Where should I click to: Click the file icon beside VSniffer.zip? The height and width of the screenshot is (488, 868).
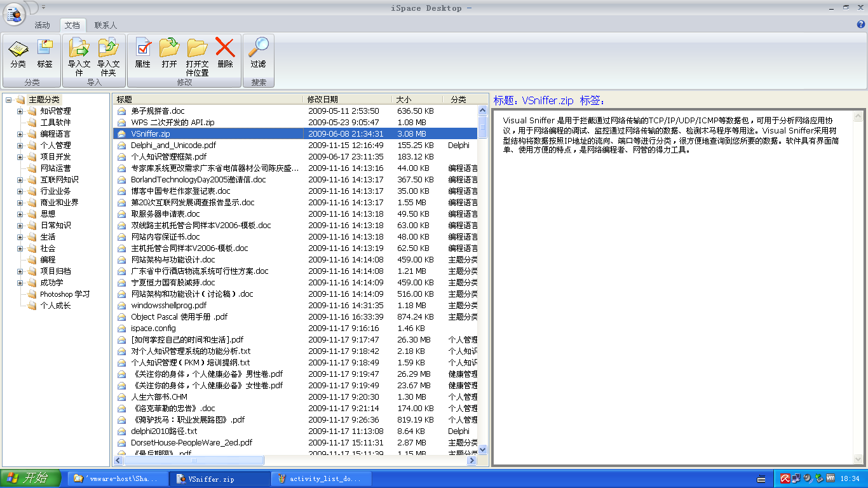click(122, 134)
